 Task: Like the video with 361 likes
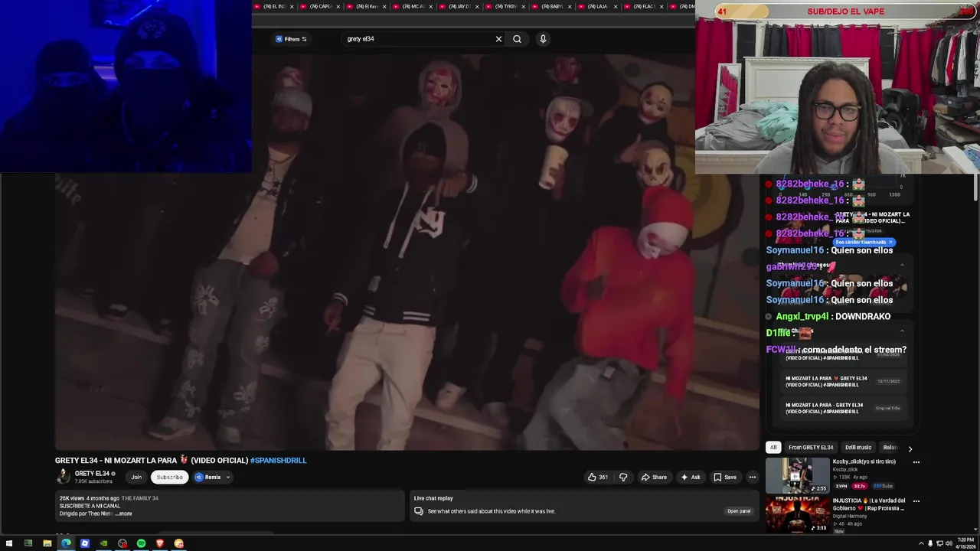point(597,477)
